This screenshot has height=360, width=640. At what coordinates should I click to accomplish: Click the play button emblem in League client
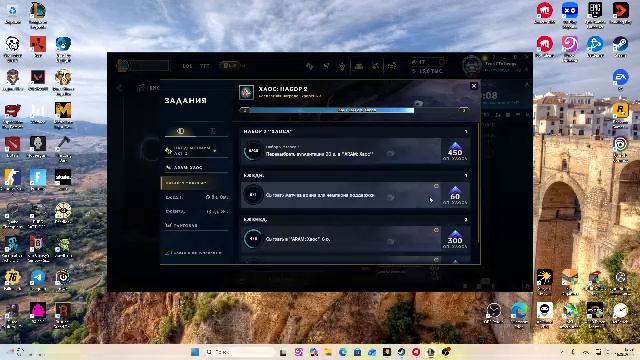click(x=122, y=65)
